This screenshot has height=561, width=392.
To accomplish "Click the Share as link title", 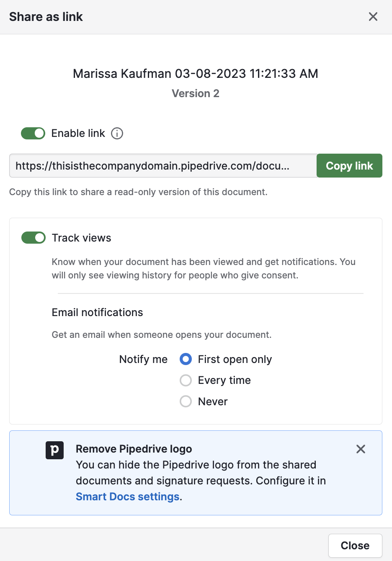I will (x=46, y=16).
